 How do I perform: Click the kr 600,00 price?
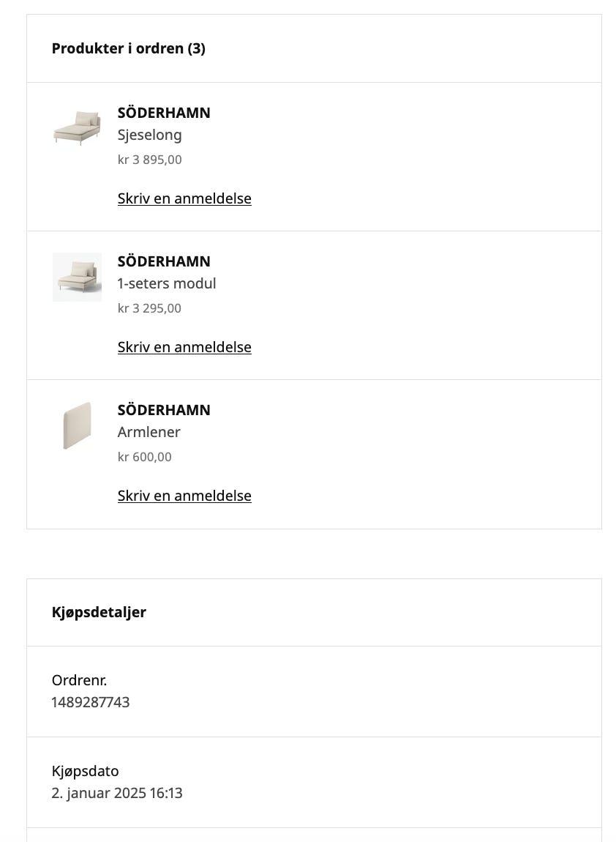(x=144, y=457)
